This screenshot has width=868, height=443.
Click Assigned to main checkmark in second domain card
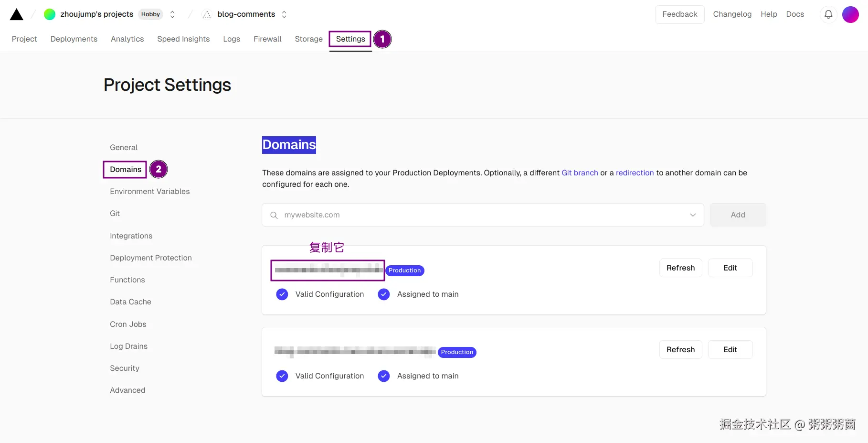click(384, 376)
